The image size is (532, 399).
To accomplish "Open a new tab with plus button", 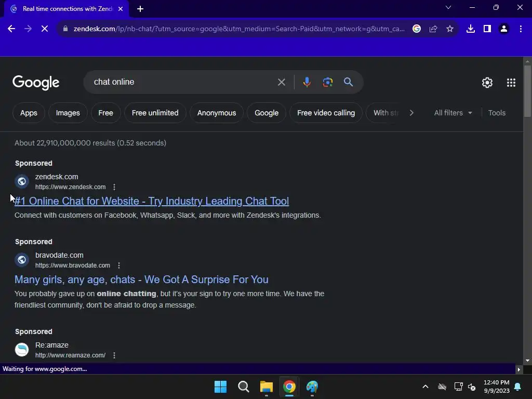I will click(140, 9).
